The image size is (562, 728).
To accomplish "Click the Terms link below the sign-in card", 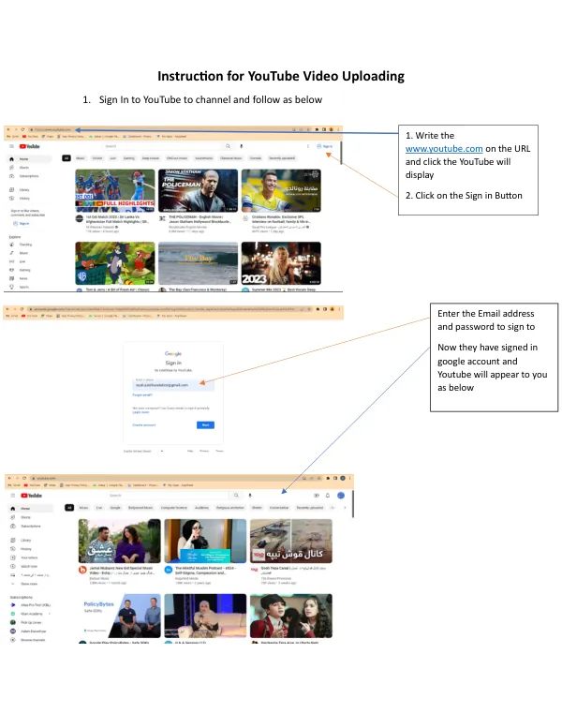I will pos(219,451).
